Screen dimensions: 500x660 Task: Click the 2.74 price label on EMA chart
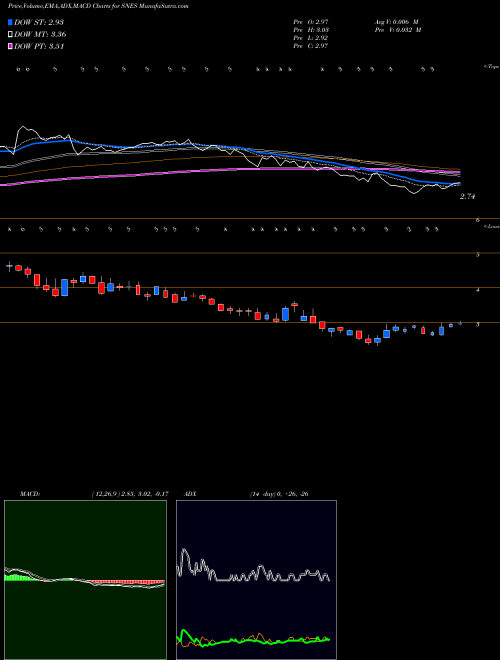[x=467, y=196]
